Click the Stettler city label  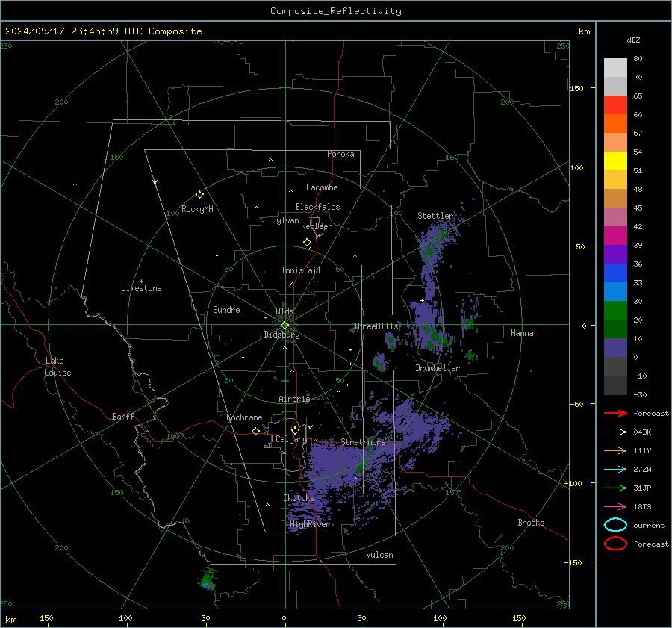pos(435,216)
